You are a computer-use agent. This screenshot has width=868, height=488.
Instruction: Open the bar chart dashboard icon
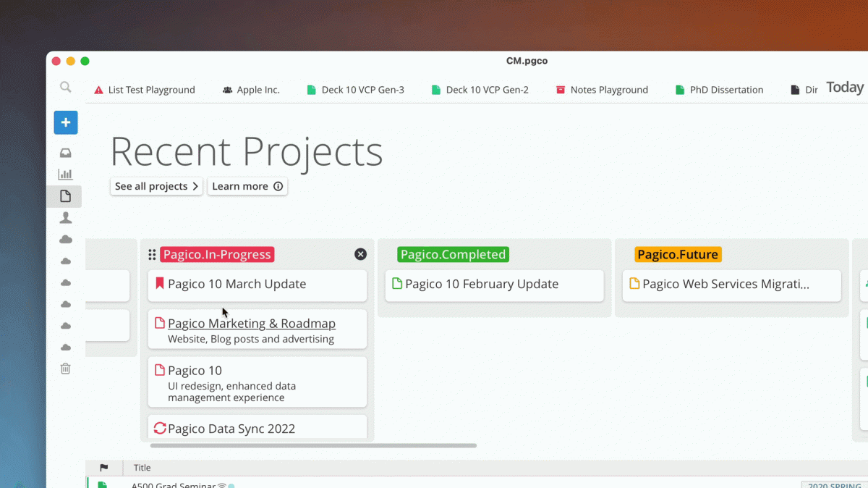click(65, 174)
